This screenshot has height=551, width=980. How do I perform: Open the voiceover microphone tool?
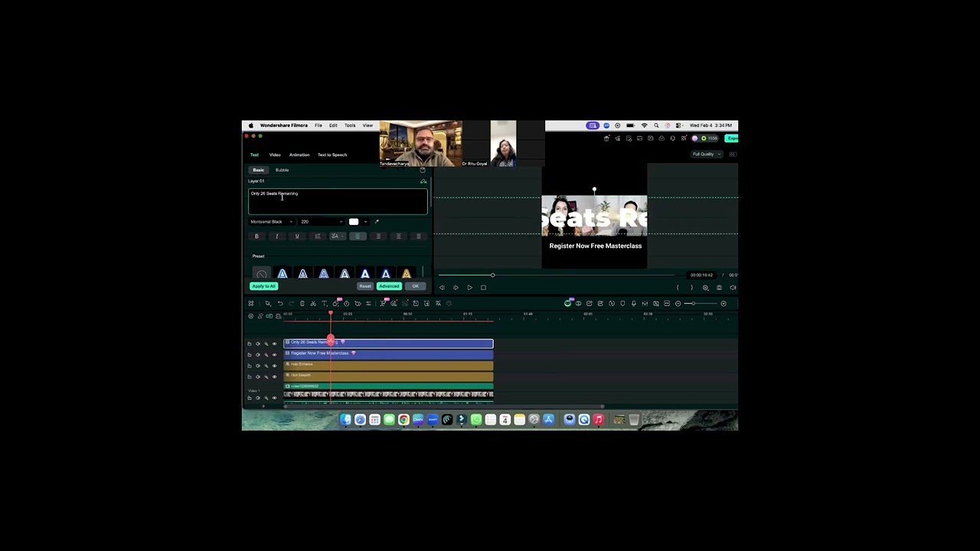tap(633, 304)
